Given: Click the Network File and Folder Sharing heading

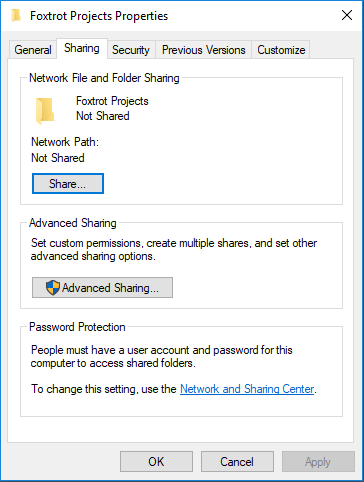Looking at the screenshot, I should point(104,78).
